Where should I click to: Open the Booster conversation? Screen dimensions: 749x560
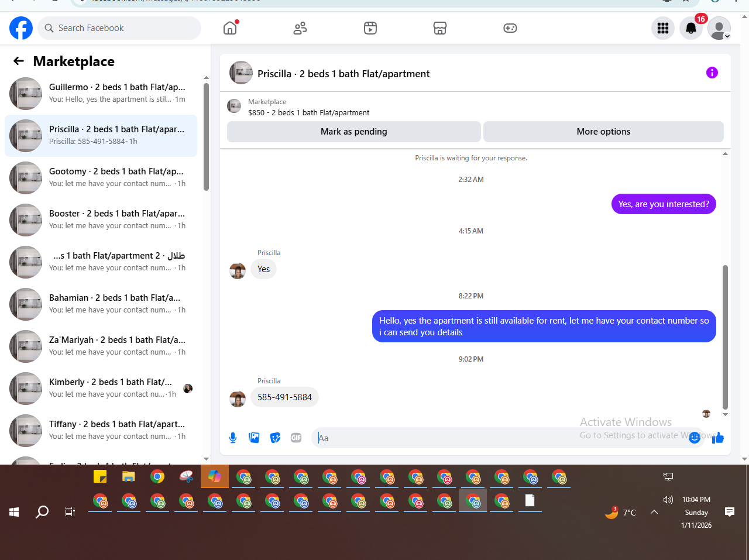[x=101, y=220]
